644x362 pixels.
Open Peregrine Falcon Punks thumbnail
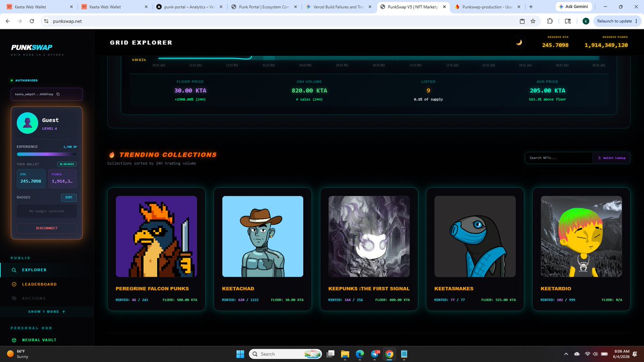pyautogui.click(x=156, y=237)
